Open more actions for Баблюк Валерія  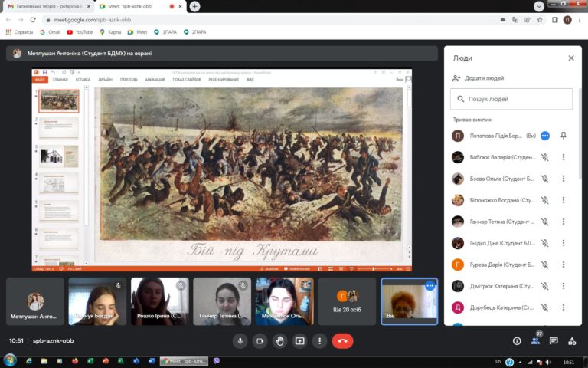[x=563, y=157]
